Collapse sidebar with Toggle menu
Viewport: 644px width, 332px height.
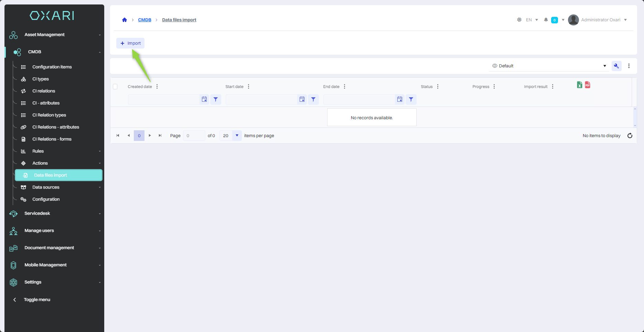(x=37, y=300)
